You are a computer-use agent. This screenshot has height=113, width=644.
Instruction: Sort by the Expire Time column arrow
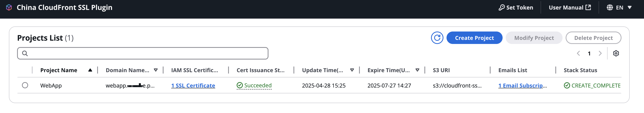click(x=417, y=70)
